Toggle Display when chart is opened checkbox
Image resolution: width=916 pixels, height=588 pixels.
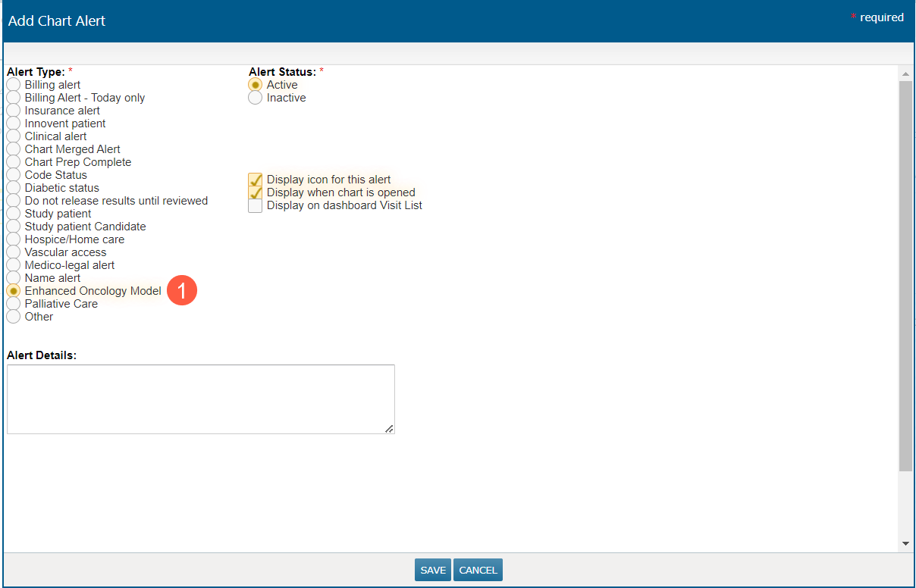[x=256, y=193]
